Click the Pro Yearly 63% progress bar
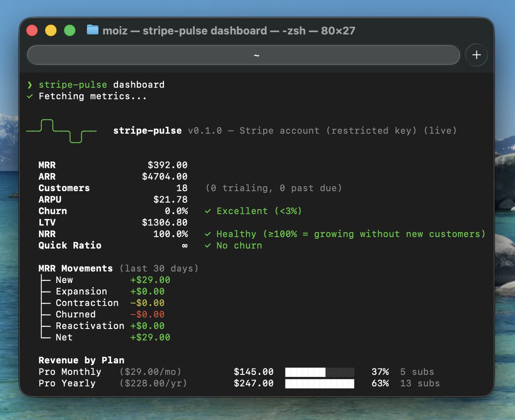 coord(320,383)
